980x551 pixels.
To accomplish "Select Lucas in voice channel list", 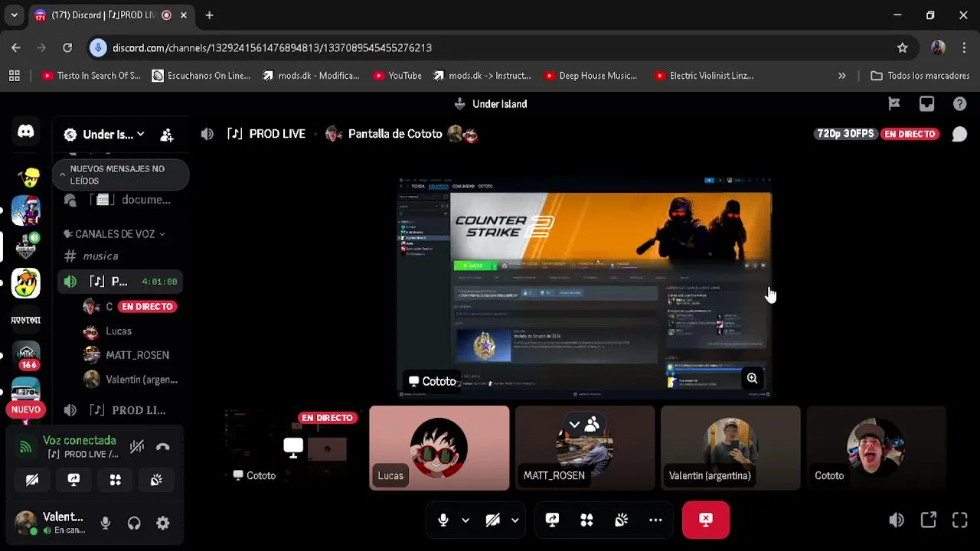I will 131,331.
